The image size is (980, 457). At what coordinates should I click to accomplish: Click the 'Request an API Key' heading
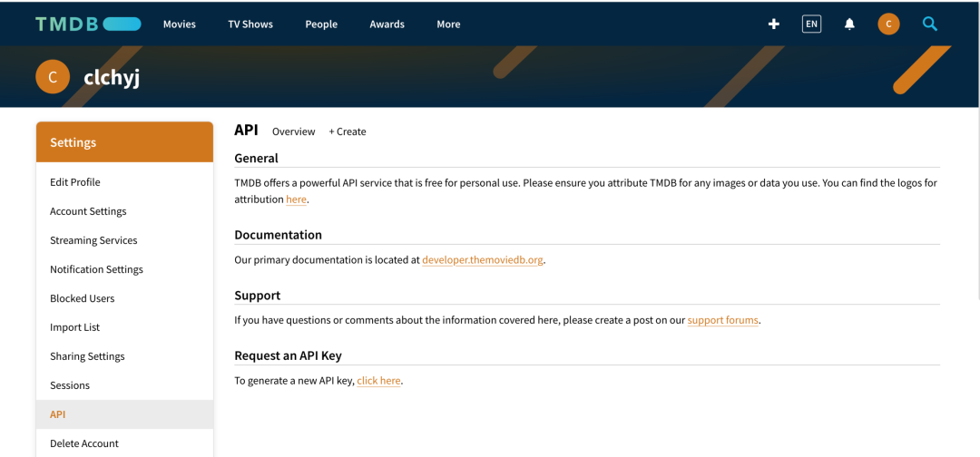(289, 355)
